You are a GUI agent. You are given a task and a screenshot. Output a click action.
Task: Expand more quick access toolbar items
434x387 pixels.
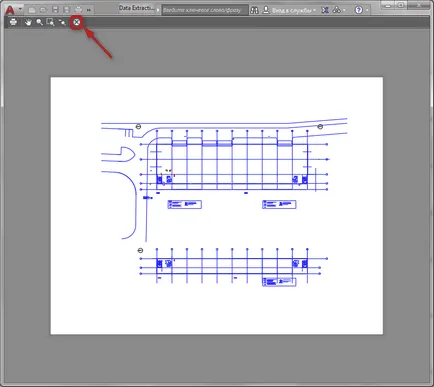pyautogui.click(x=89, y=10)
